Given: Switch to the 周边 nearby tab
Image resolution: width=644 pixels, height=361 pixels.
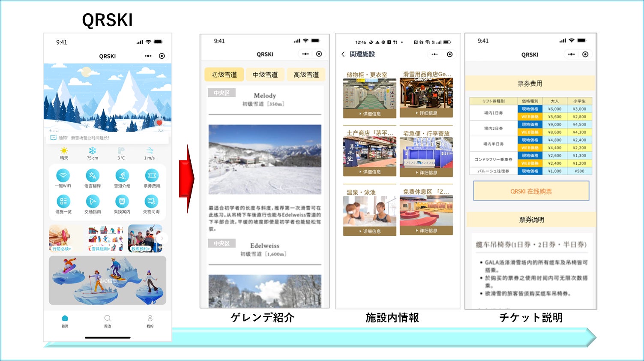Looking at the screenshot, I should click(x=107, y=321).
